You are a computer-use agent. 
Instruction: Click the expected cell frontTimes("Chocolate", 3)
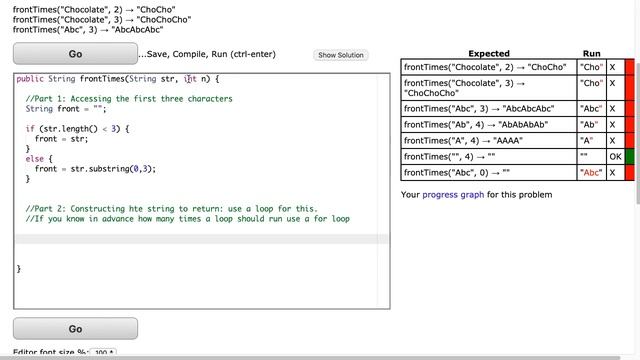click(489, 88)
